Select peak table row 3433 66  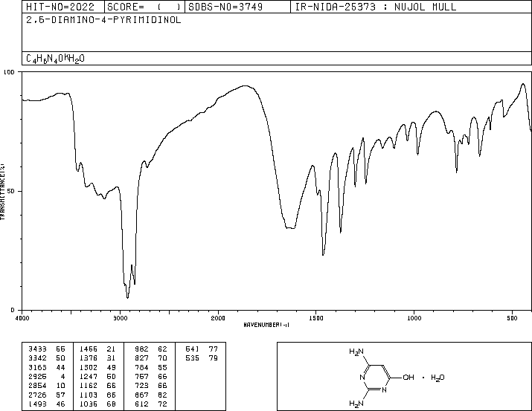46,349
